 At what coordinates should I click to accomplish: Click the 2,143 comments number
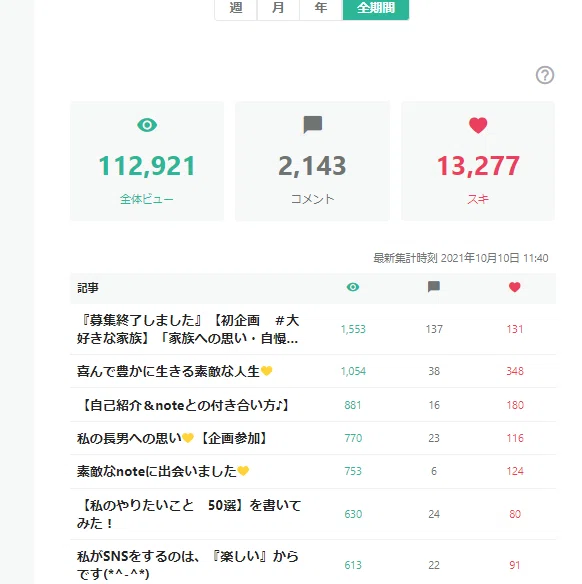tap(312, 166)
